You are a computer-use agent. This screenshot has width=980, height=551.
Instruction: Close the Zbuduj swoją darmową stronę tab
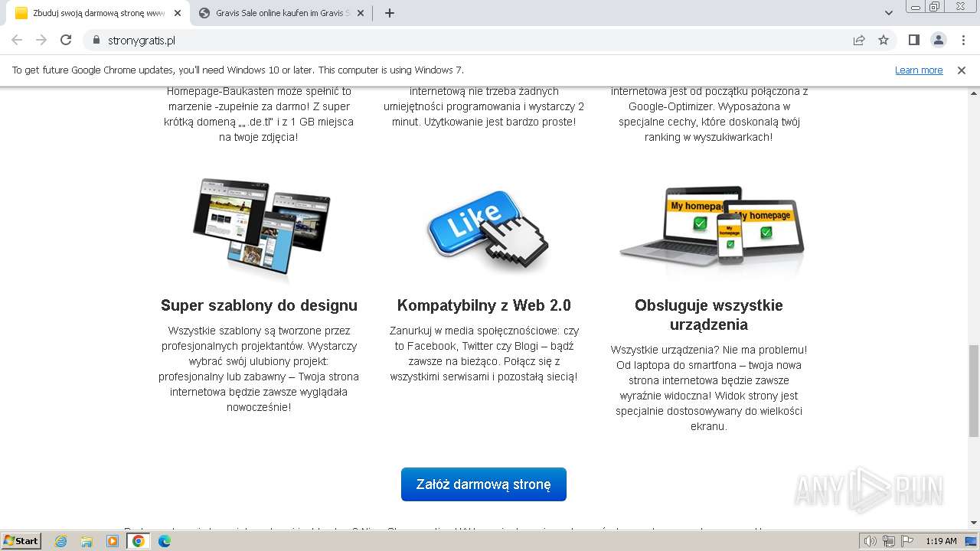[178, 13]
